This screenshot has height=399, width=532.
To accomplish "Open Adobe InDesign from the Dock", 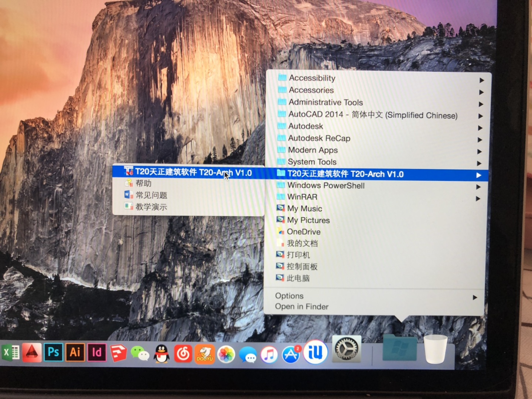I will pos(96,353).
